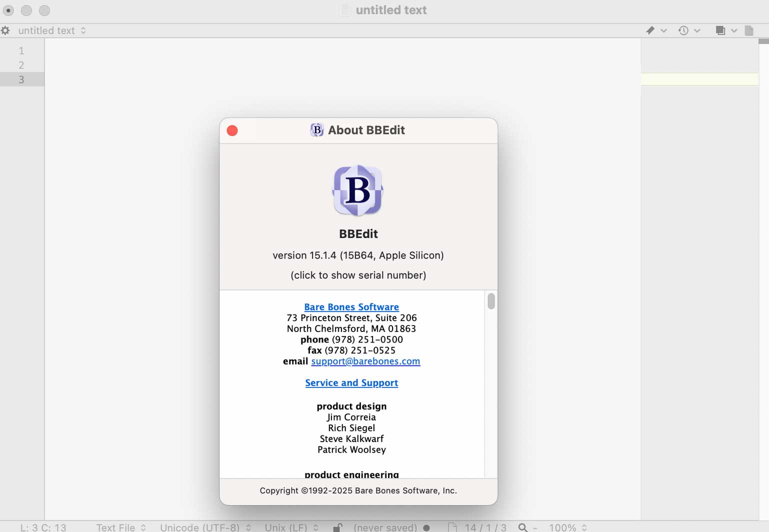769x532 pixels.
Task: Click the unsaved changes dot indicator
Action: (x=426, y=527)
